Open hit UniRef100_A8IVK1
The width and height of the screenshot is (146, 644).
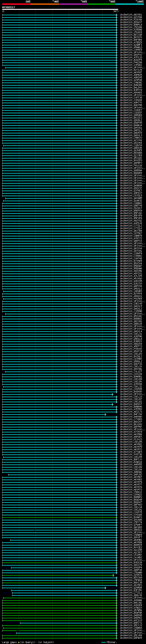tap(131, 15)
